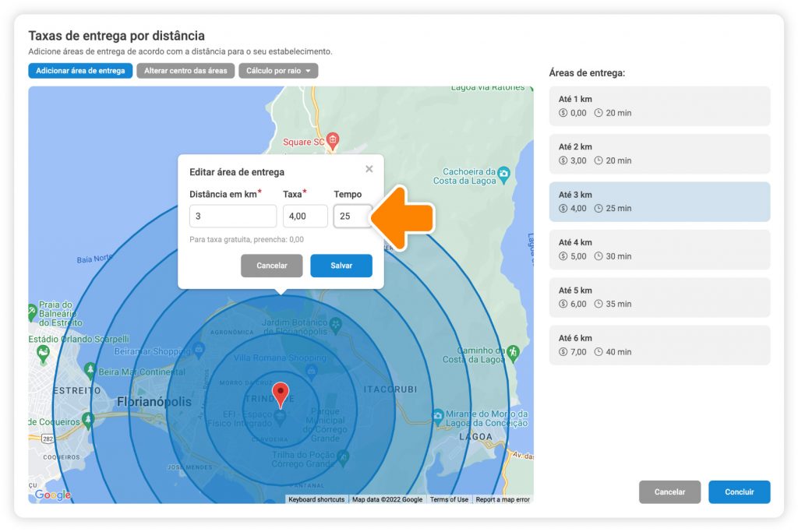
Task: Select the Até 1 km delivery area
Action: [659, 106]
